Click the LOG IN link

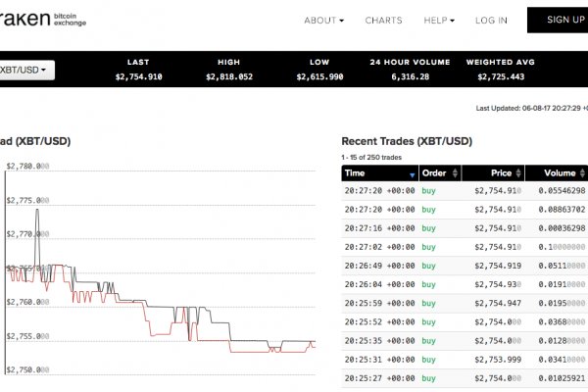491,20
